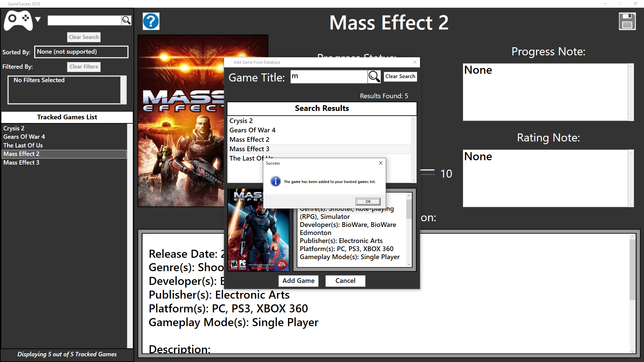
Task: Click the dialog's magnifier search icon
Action: tap(374, 77)
